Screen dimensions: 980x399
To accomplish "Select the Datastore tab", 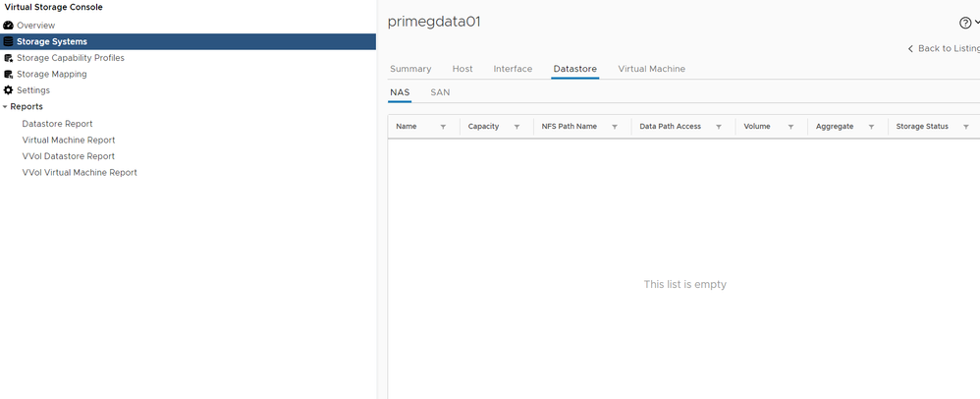I will 575,69.
